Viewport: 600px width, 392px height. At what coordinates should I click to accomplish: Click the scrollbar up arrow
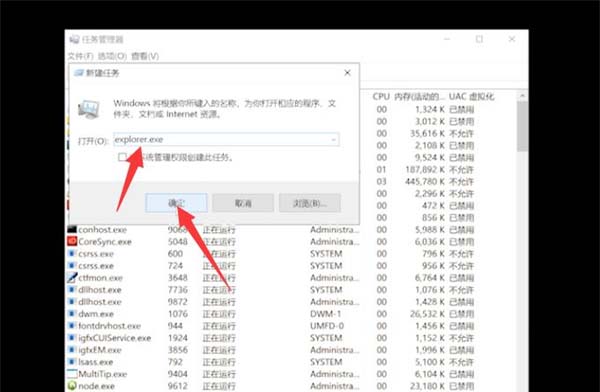coord(522,96)
